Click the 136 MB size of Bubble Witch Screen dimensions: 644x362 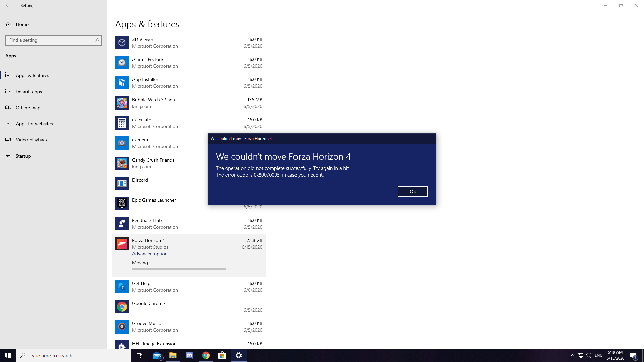pos(255,100)
